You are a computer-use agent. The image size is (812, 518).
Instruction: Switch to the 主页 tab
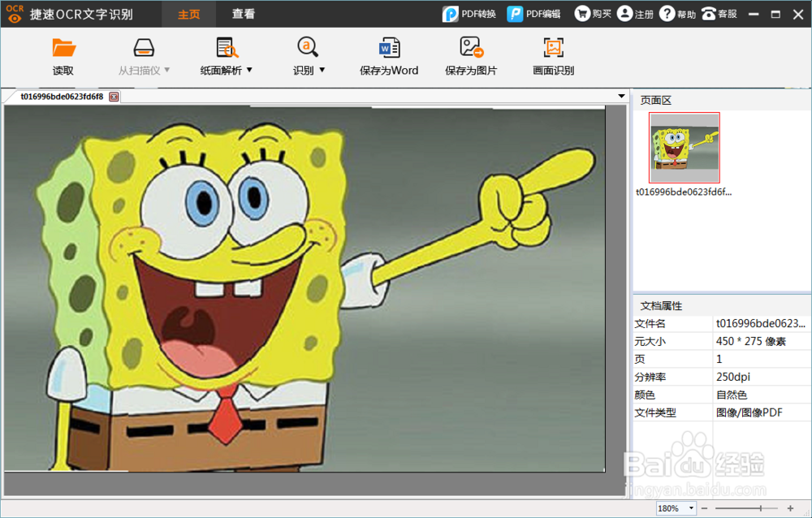[x=189, y=14]
